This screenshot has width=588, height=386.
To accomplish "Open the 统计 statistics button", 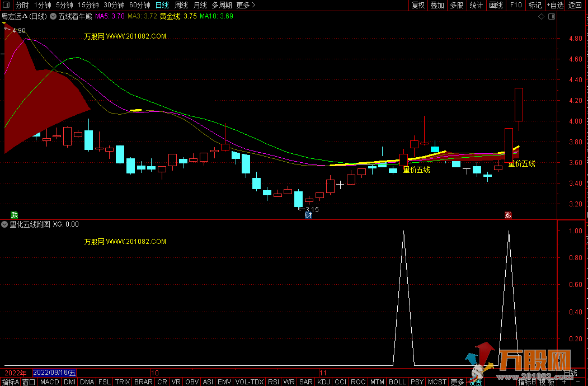I will (476, 5).
